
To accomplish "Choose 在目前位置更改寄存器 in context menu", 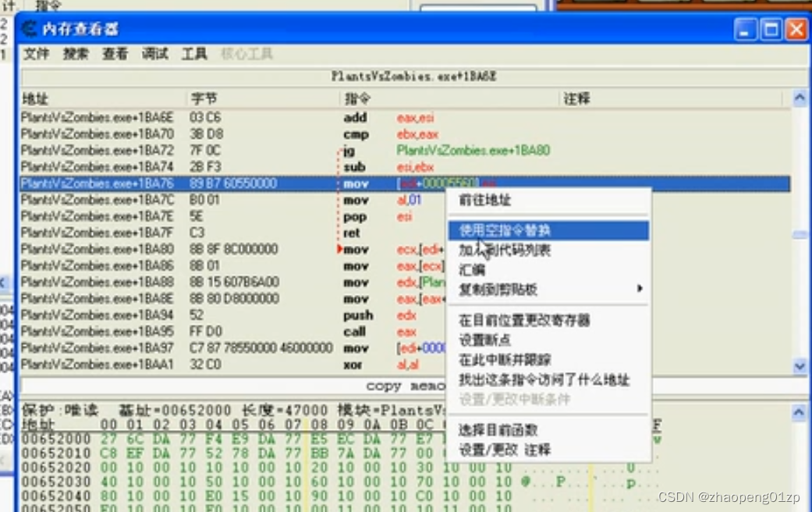I will (x=548, y=320).
